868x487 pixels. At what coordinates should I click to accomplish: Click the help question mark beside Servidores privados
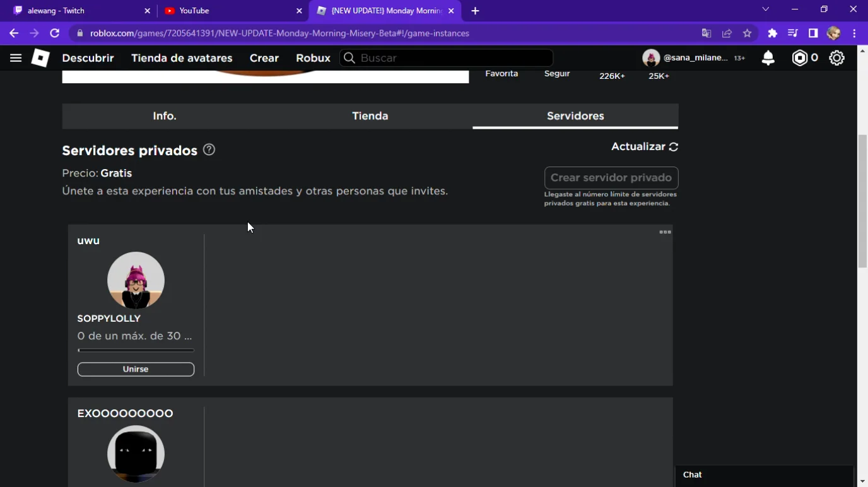pos(209,150)
